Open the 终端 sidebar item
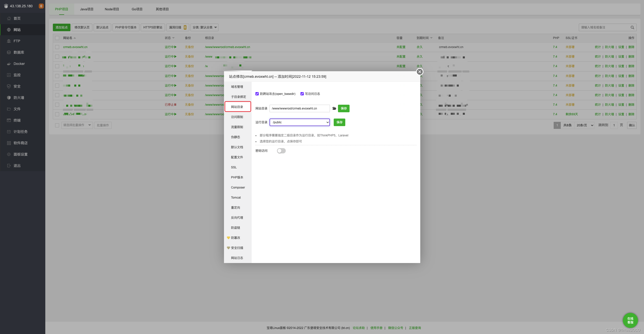 pos(23,120)
